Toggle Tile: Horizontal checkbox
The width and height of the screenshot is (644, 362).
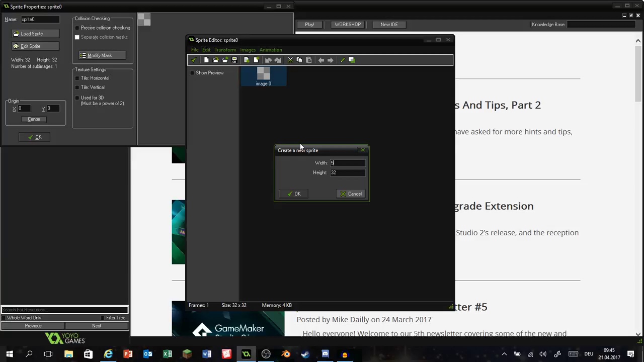(x=77, y=78)
